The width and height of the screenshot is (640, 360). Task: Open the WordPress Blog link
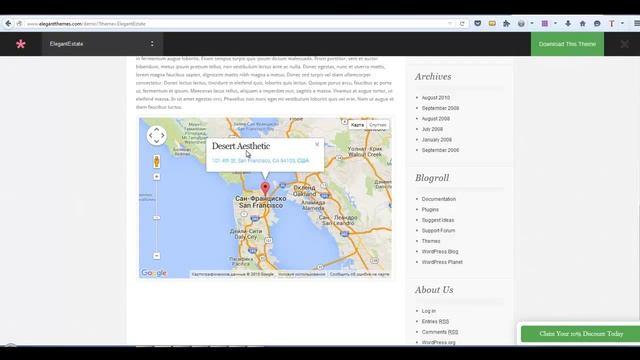coord(440,252)
